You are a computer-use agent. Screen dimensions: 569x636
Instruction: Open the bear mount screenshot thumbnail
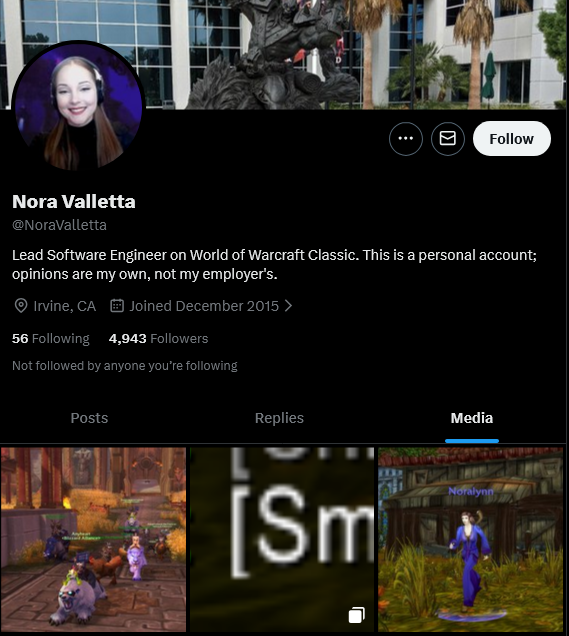[93, 539]
